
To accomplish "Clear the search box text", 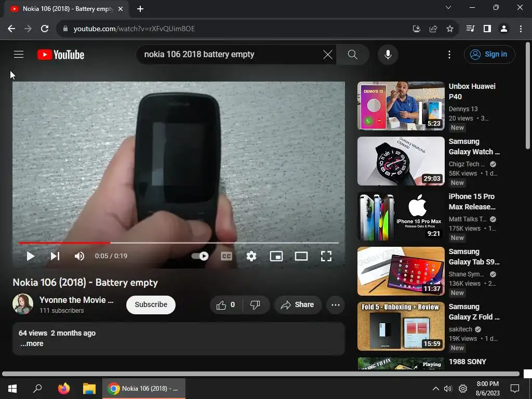I will [328, 54].
